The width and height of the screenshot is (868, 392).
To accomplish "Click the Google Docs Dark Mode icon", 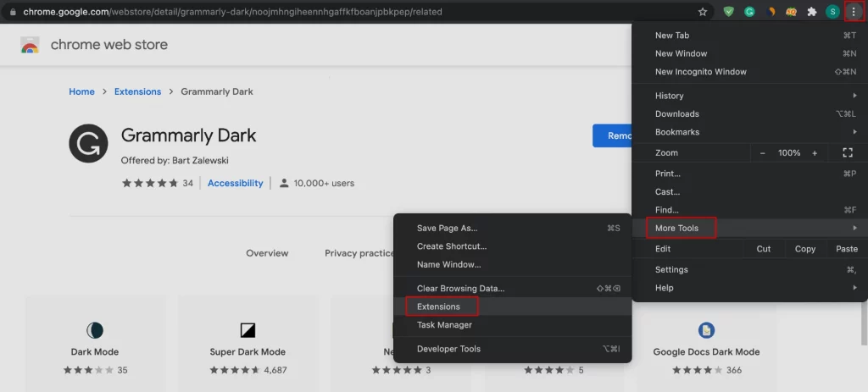I will point(706,331).
